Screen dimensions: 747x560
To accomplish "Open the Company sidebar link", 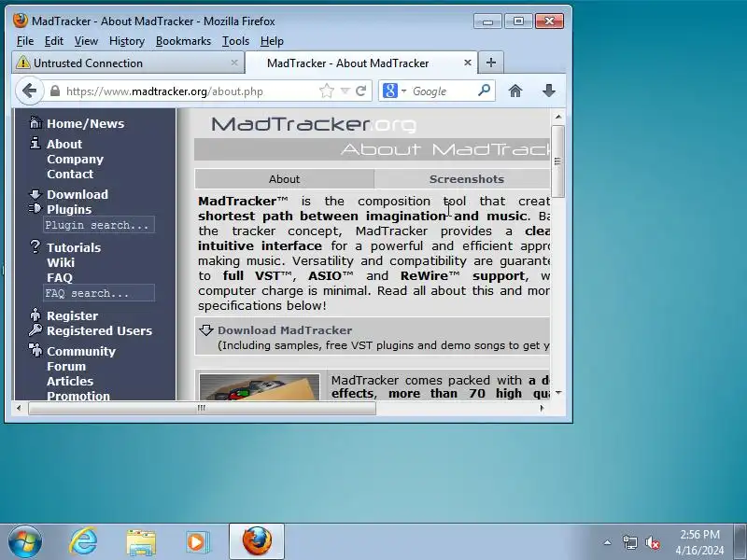I will pos(75,159).
